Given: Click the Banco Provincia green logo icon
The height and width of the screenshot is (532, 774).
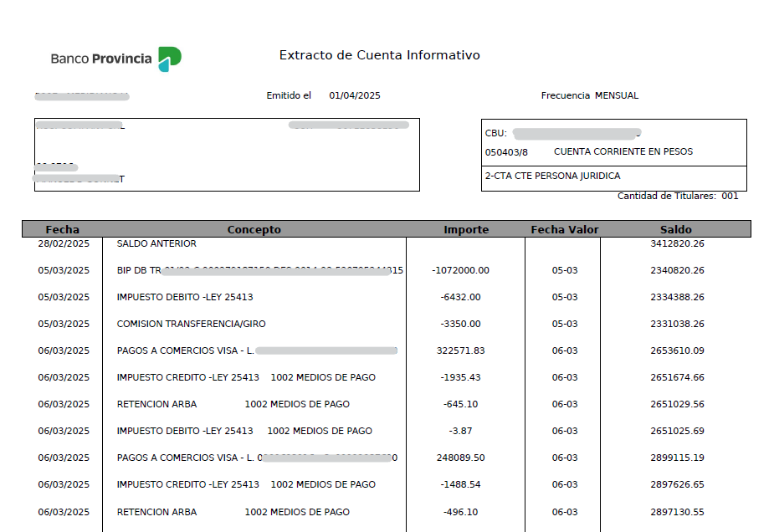Looking at the screenshot, I should 169,59.
